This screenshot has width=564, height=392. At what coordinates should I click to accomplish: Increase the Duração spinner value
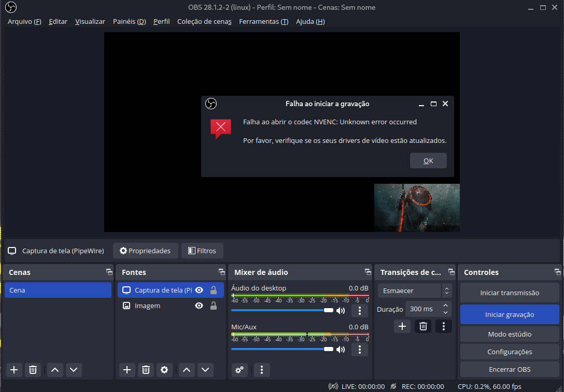pyautogui.click(x=446, y=306)
